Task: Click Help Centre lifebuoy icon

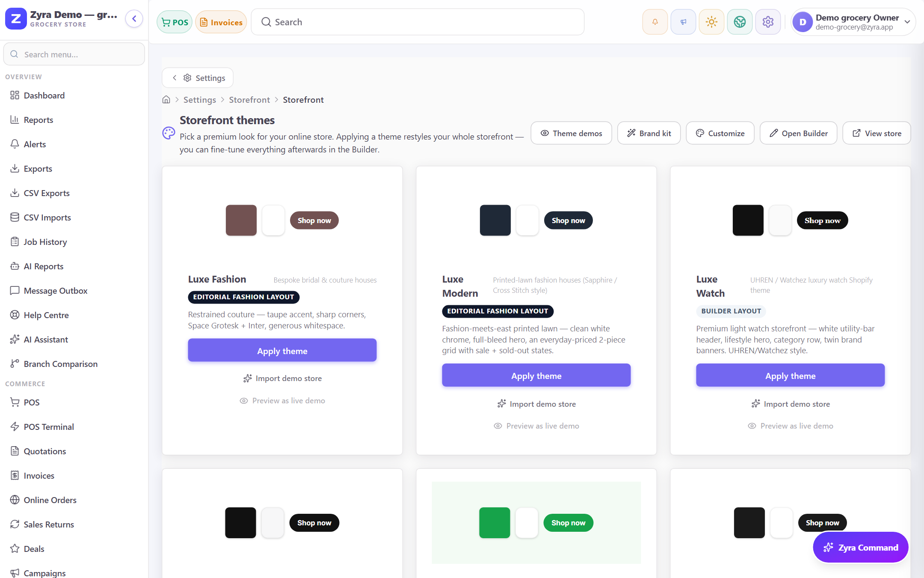Action: 15,315
